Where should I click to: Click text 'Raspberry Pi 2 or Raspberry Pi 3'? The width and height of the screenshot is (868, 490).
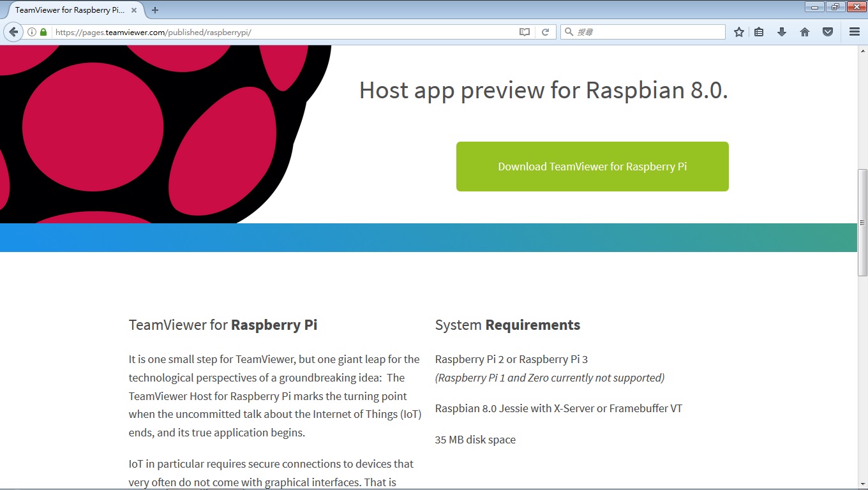tap(511, 359)
